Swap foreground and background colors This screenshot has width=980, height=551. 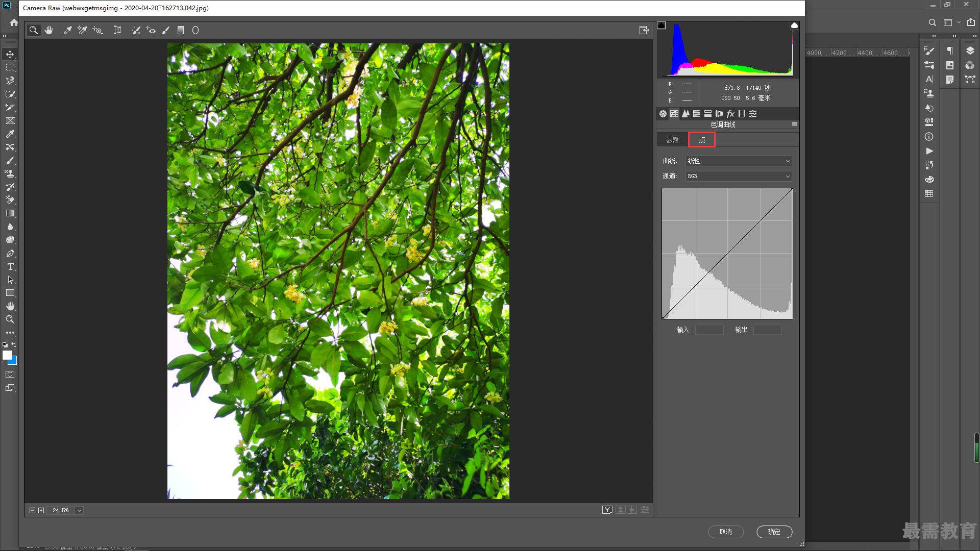pyautogui.click(x=14, y=345)
